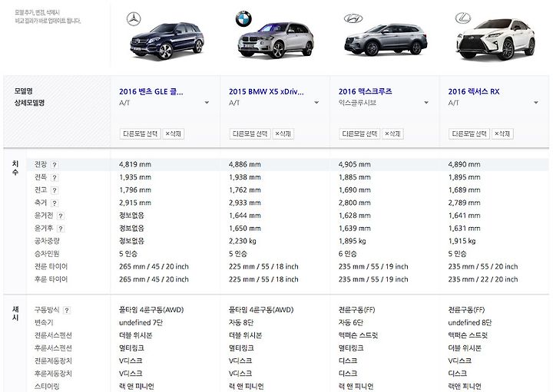Open the help icon next to 구동방식
This screenshot has height=392, width=553.
pos(67,310)
